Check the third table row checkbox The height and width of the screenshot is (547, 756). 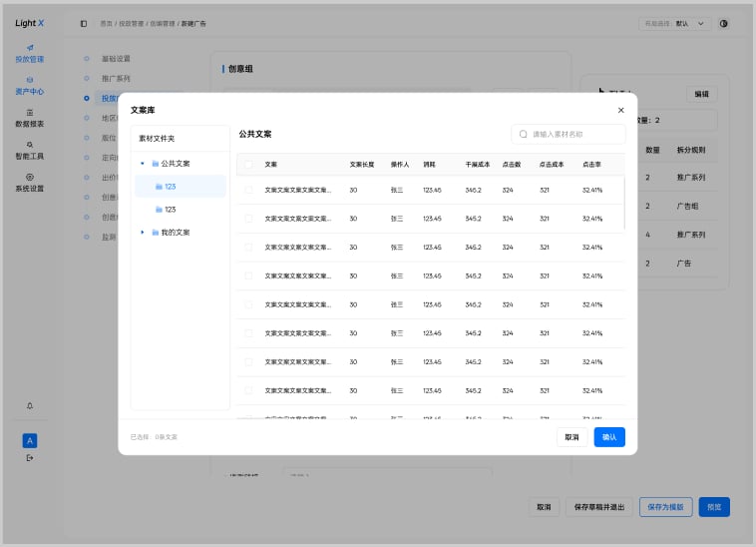(x=248, y=247)
